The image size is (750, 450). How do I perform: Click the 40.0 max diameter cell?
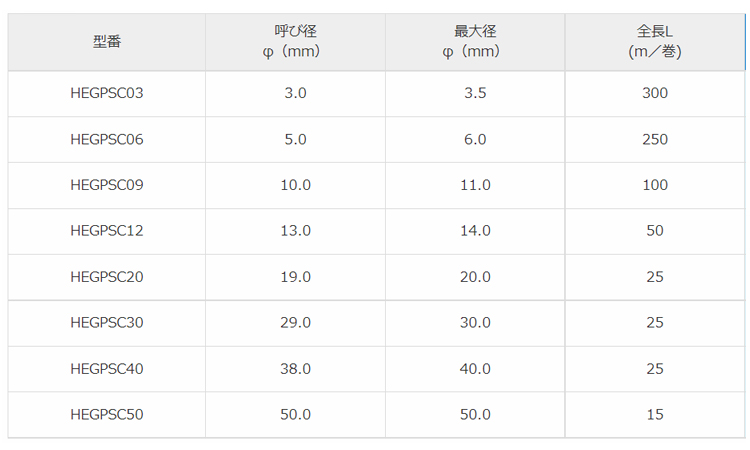[475, 369]
